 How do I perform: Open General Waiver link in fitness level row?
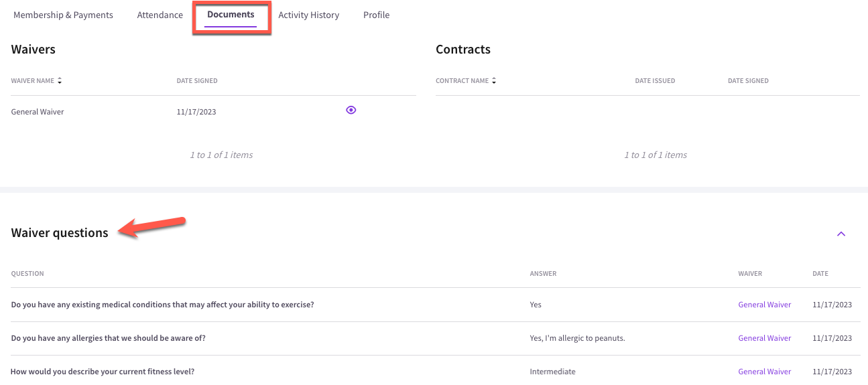[764, 372]
